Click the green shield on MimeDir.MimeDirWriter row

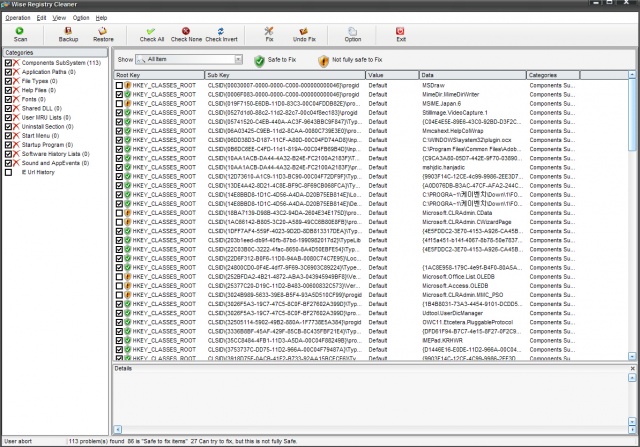[128, 94]
